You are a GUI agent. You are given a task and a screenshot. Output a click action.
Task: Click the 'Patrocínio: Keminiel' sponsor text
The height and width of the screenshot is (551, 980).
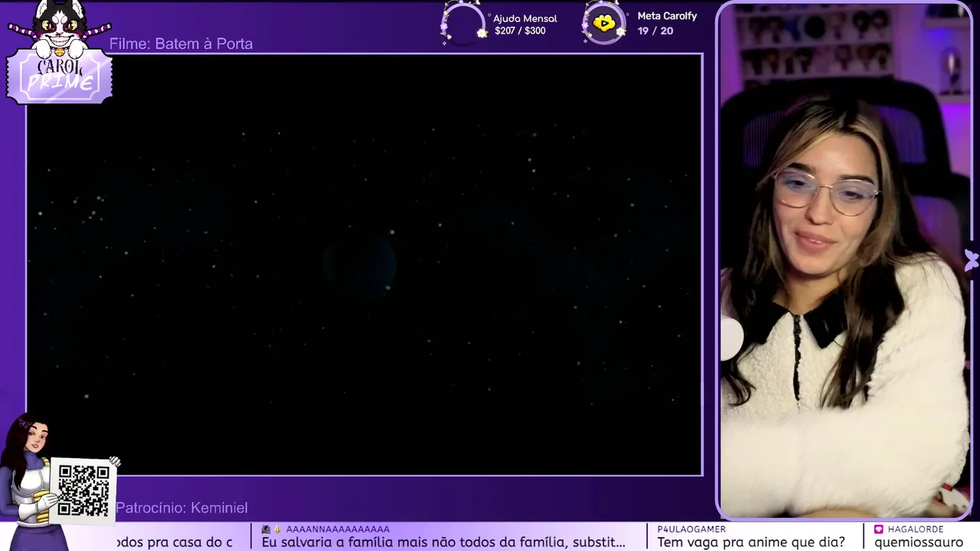coord(181,508)
